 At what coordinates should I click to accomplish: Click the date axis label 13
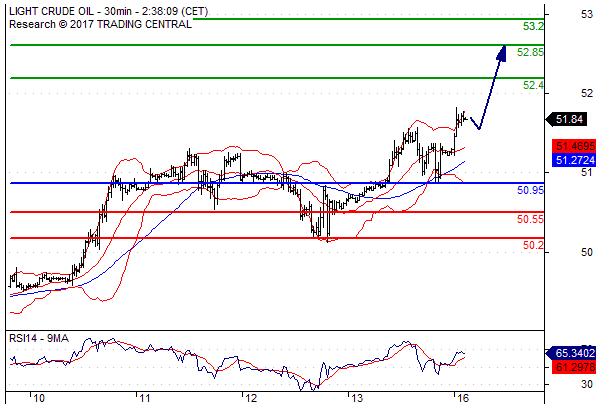tap(357, 399)
